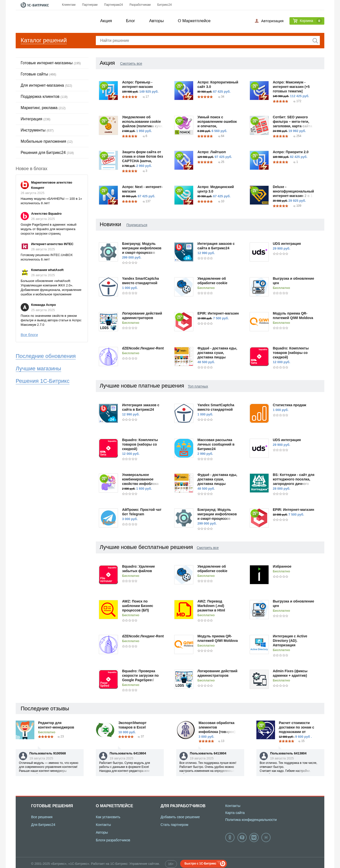Click Стать партнером footer link
The image size is (340, 868).
(x=174, y=825)
